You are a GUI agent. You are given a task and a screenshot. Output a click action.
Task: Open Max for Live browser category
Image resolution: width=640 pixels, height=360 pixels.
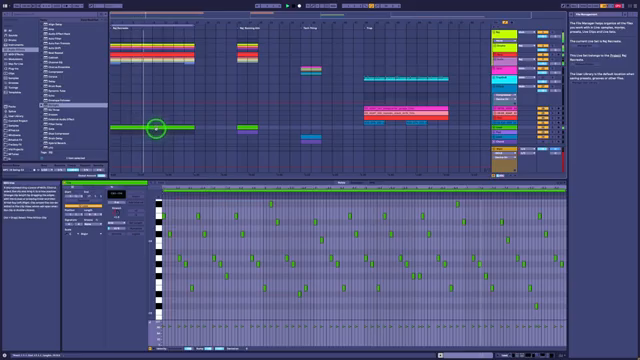(x=16, y=64)
